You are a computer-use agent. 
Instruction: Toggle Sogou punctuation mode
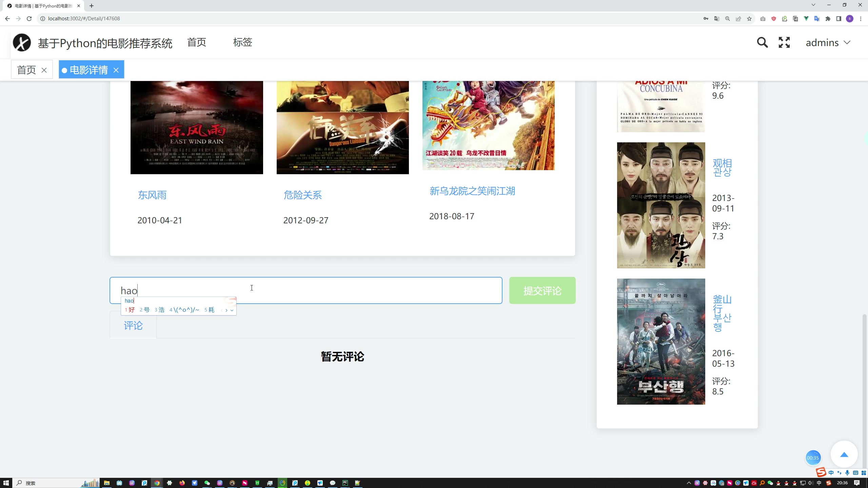(x=839, y=473)
